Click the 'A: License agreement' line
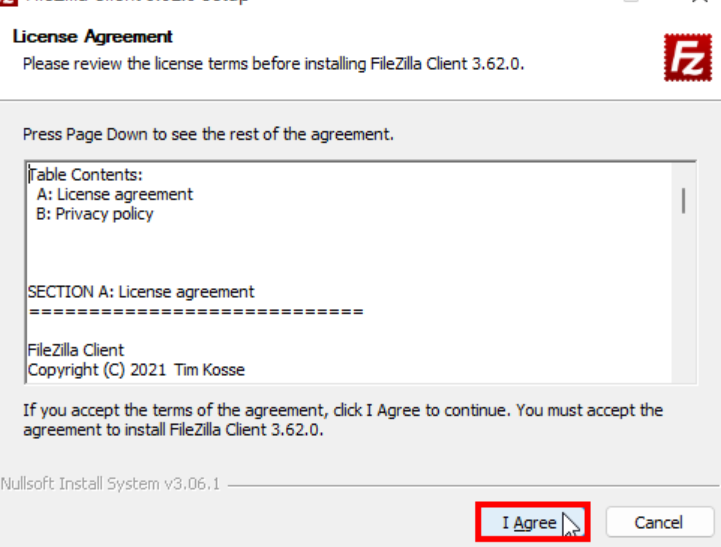This screenshot has height=547, width=721. 114,194
